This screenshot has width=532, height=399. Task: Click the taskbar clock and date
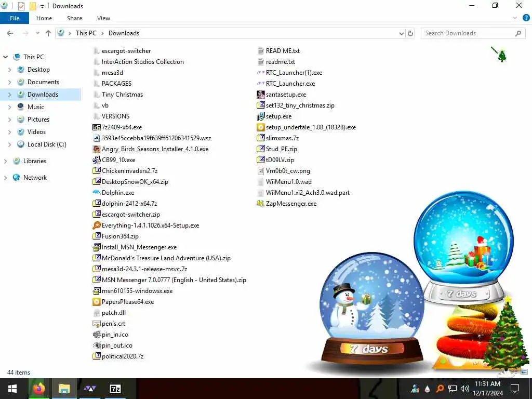pos(487,389)
